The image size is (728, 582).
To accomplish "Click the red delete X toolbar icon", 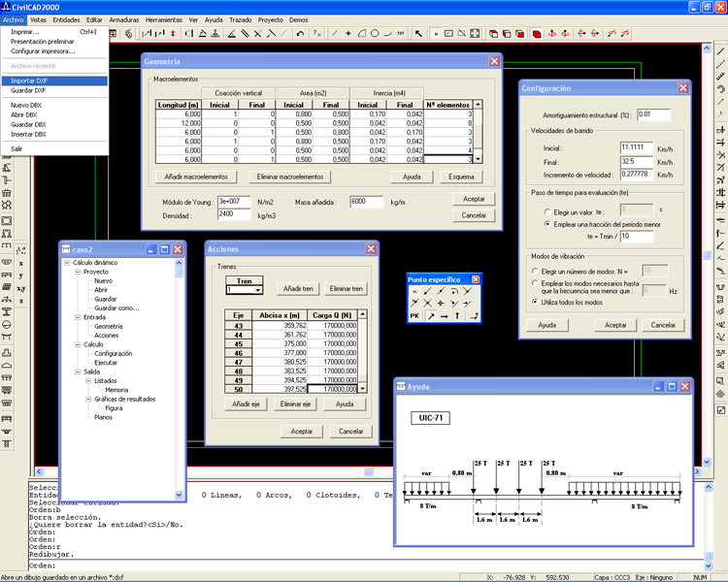I will point(173,33).
